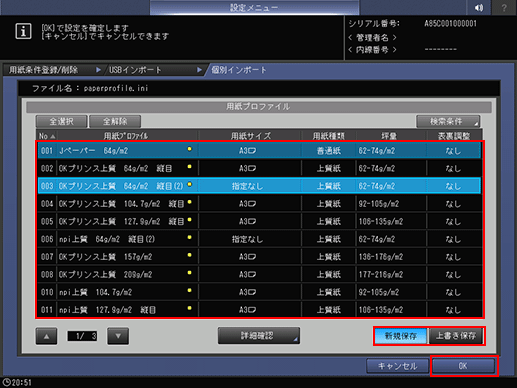The height and width of the screenshot is (388, 517).
Task: Click 全選択 select all button
Action: pos(61,121)
